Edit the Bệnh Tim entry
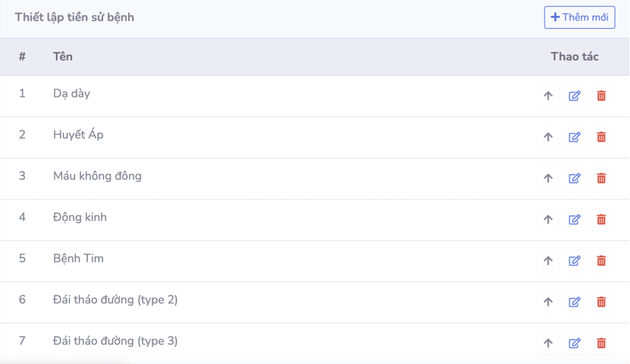630x364 pixels. (575, 261)
